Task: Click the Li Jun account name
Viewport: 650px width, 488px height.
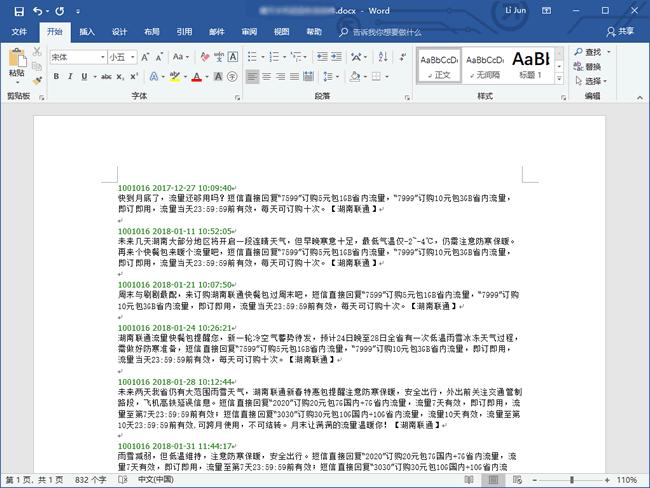Action: click(515, 11)
